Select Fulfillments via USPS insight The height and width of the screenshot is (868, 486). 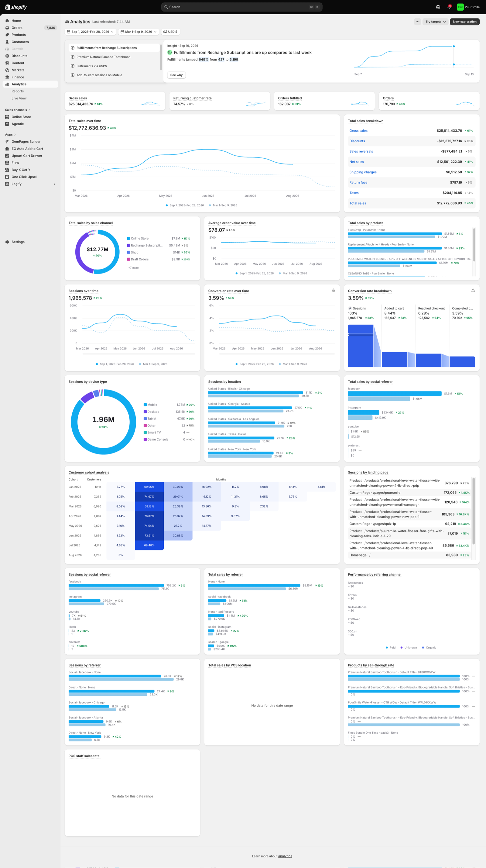tap(114, 66)
